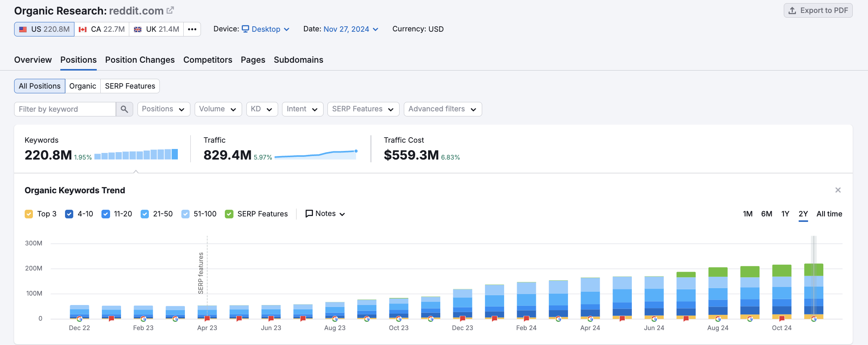Switch to the Positions tab

click(x=78, y=60)
